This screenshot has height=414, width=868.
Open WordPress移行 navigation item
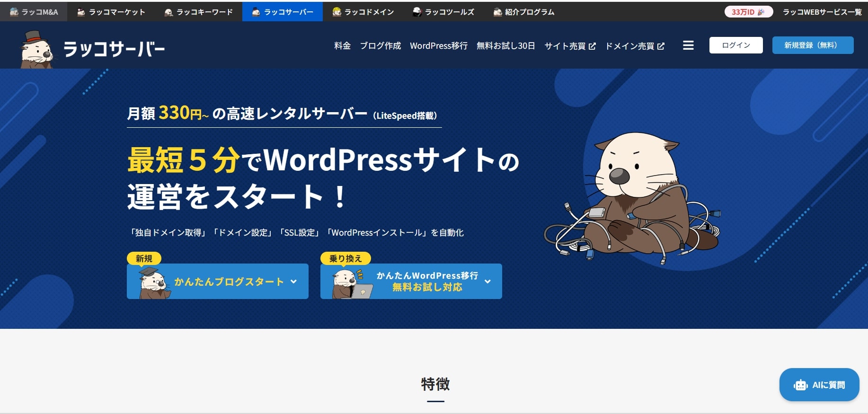[439, 46]
